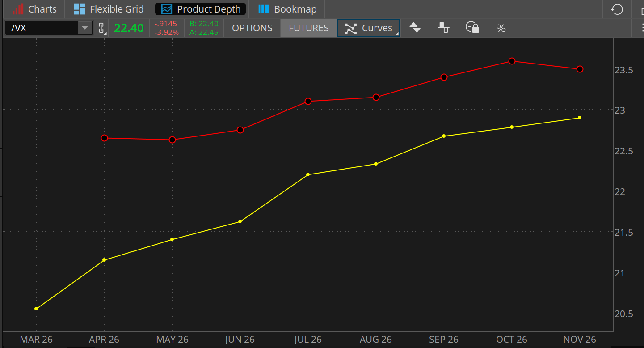Click the yellow curve MAR 26 point
The height and width of the screenshot is (348, 644).
click(x=36, y=309)
